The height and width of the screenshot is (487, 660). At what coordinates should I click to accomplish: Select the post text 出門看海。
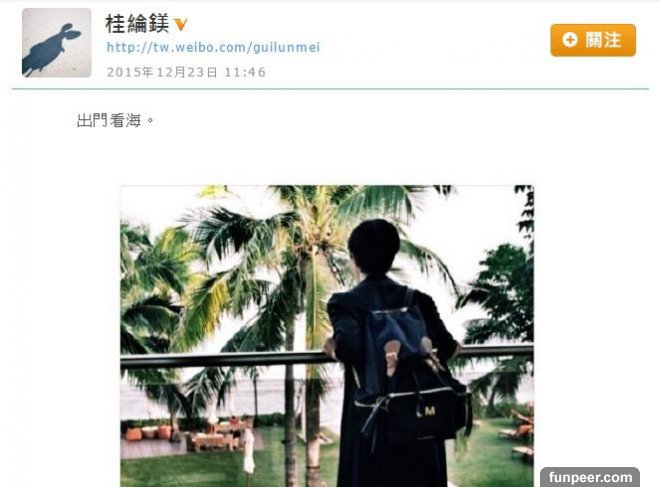click(x=116, y=121)
